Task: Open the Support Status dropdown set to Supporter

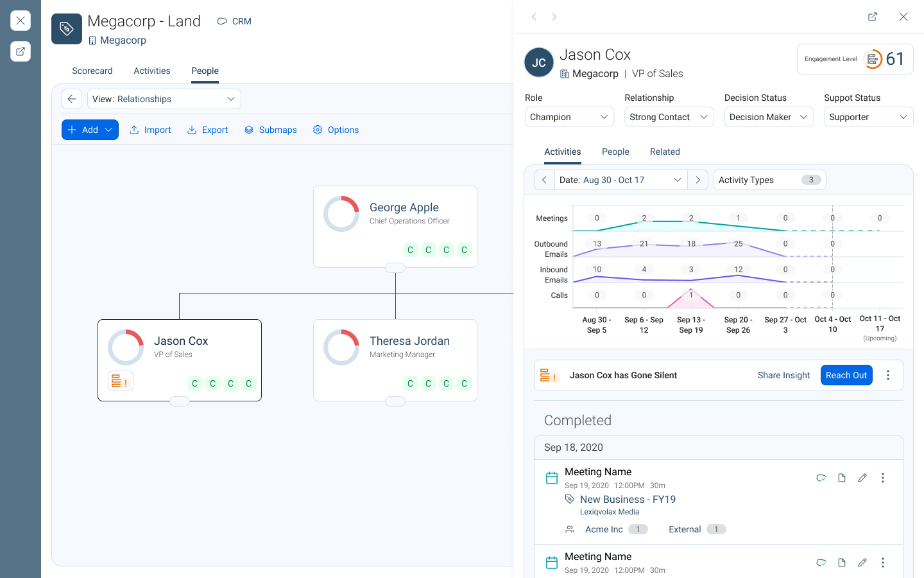Action: point(869,117)
